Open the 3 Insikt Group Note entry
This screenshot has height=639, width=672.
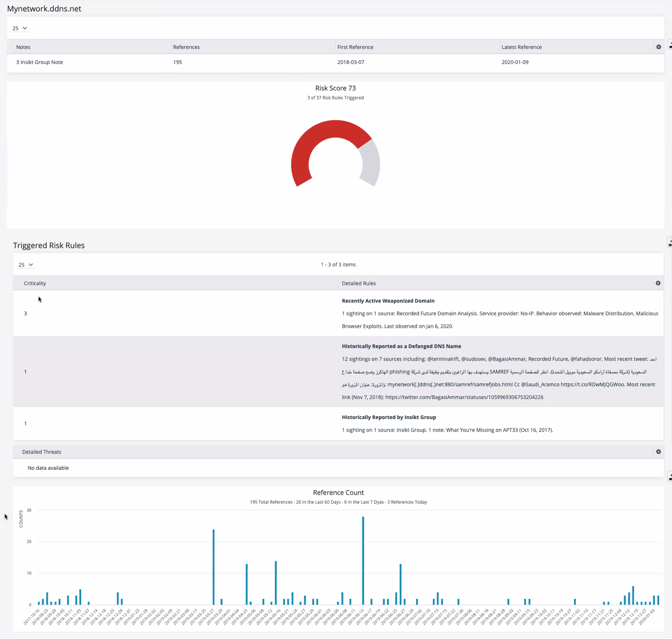click(39, 62)
